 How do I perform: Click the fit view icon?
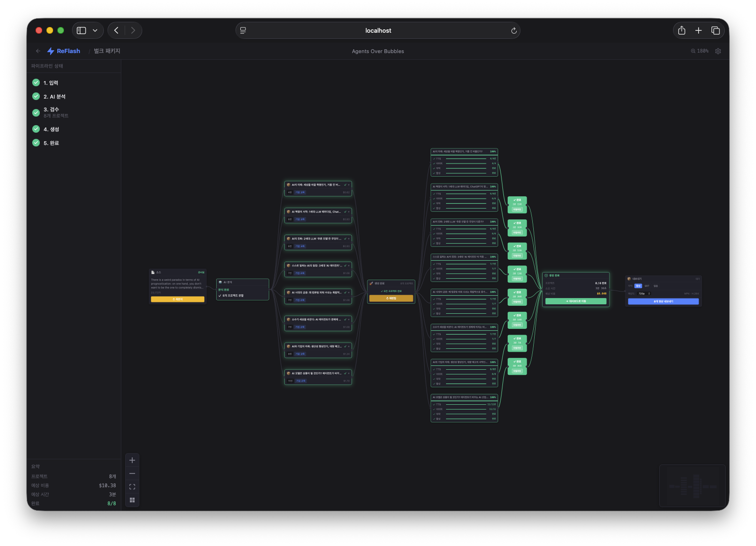click(132, 487)
